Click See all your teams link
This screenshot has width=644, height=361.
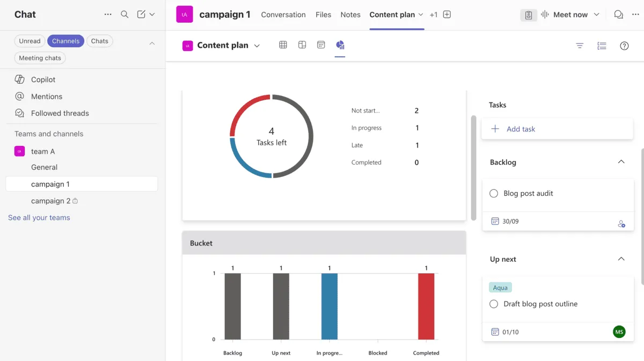coord(39,218)
